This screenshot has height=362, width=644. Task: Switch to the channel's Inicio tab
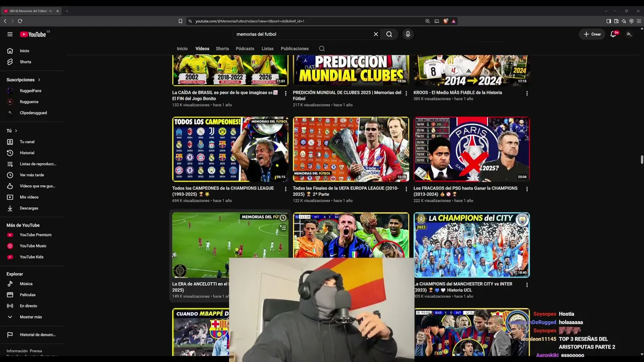pyautogui.click(x=182, y=49)
